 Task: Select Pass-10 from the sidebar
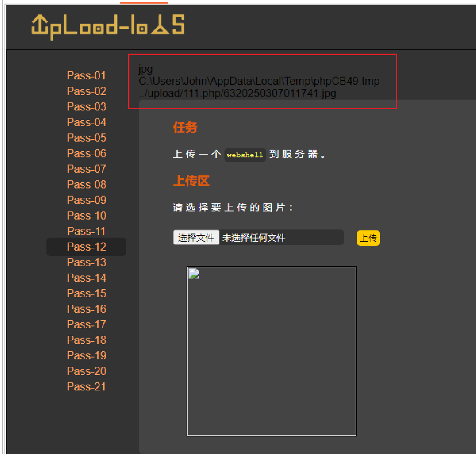click(86, 216)
